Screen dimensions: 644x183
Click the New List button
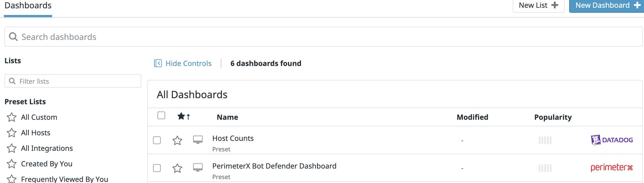538,5
